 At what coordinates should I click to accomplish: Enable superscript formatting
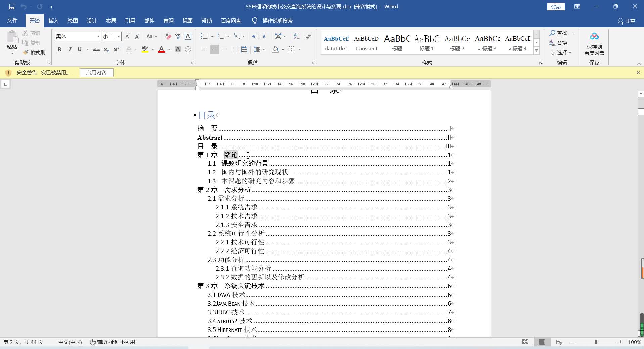click(116, 49)
